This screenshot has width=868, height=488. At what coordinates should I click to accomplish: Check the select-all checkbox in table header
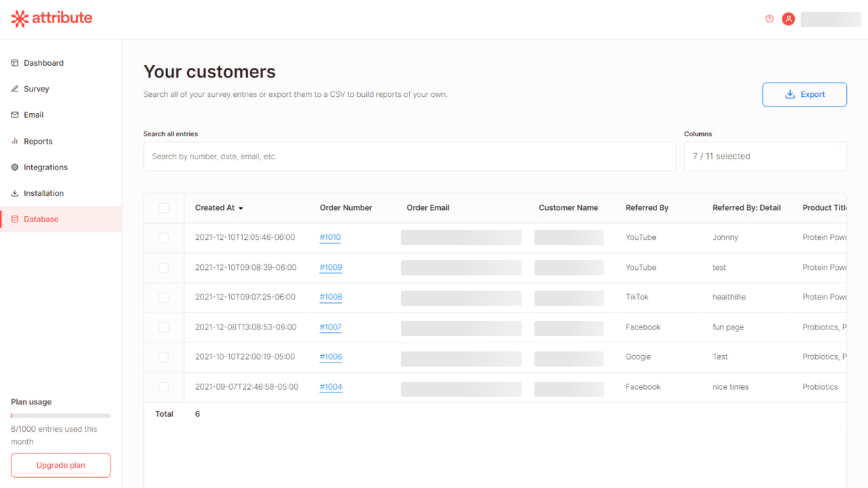163,207
